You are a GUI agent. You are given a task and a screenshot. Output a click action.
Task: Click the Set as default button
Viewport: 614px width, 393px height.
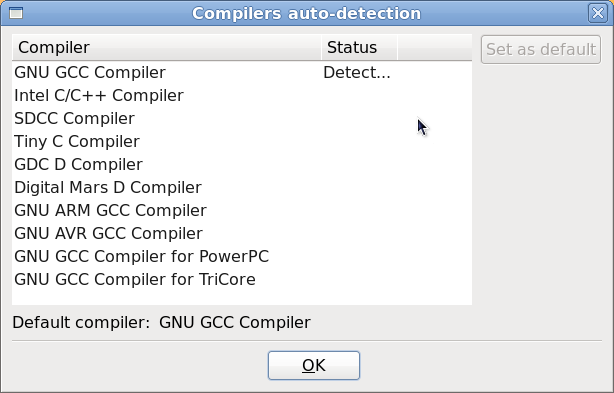pyautogui.click(x=541, y=49)
